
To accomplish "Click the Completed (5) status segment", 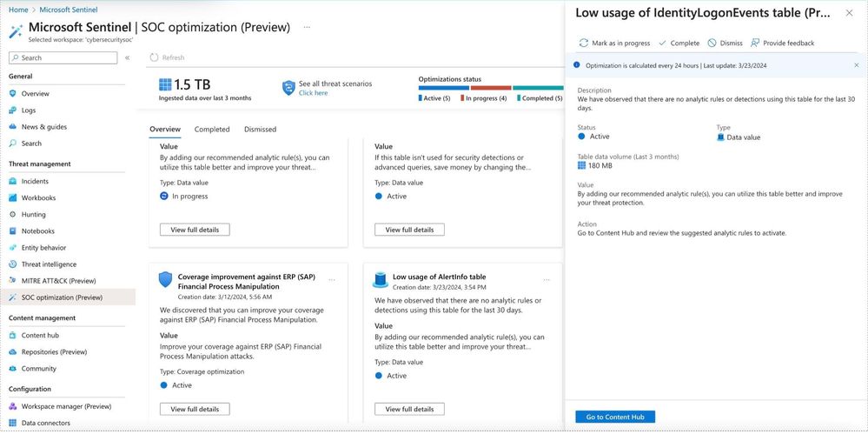I will [x=538, y=88].
